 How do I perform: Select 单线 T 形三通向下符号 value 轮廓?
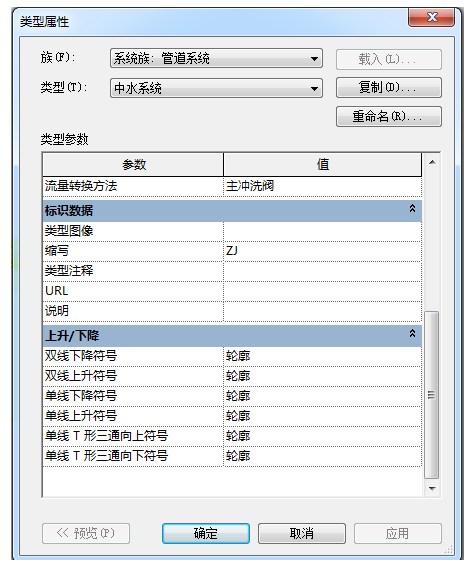322,456
